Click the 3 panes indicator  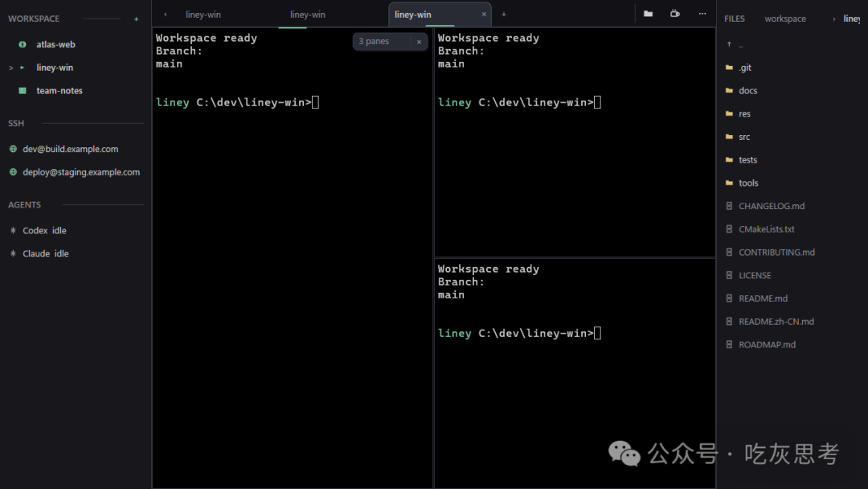pyautogui.click(x=374, y=42)
